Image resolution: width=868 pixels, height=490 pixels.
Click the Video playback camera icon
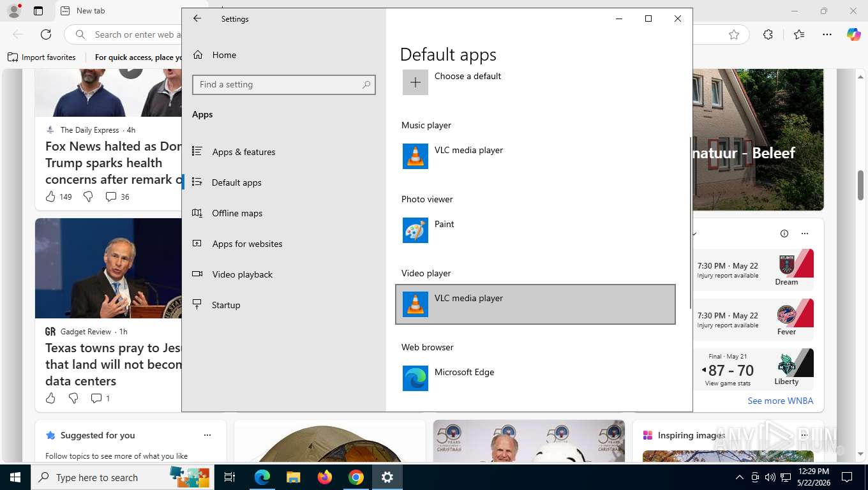(x=197, y=274)
